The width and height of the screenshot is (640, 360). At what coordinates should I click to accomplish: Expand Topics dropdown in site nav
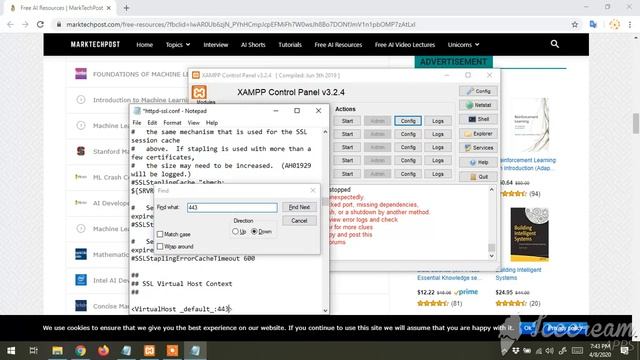178,44
